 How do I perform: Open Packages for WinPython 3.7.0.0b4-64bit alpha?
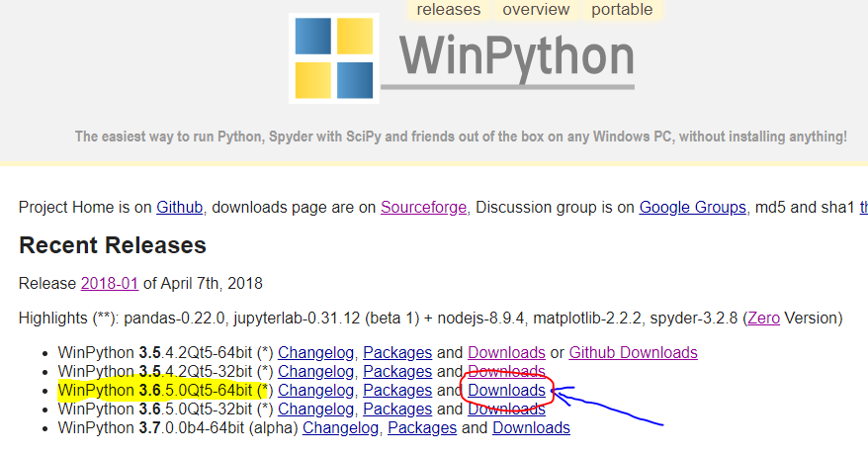click(422, 427)
